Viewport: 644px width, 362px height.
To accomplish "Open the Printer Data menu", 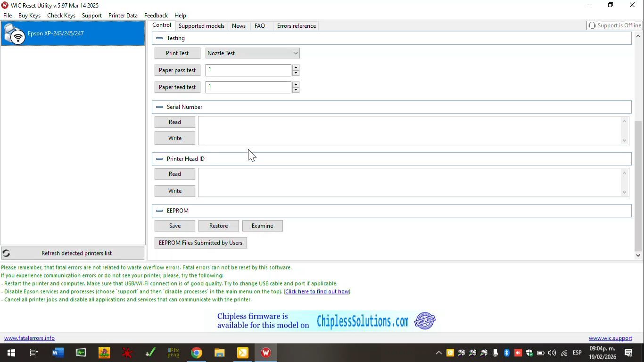I will coord(123,16).
